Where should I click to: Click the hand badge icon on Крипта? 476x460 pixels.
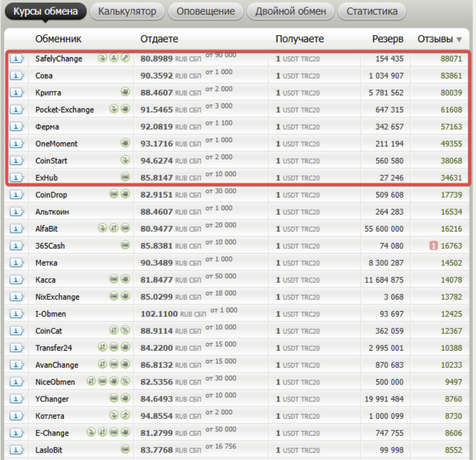click(x=125, y=92)
